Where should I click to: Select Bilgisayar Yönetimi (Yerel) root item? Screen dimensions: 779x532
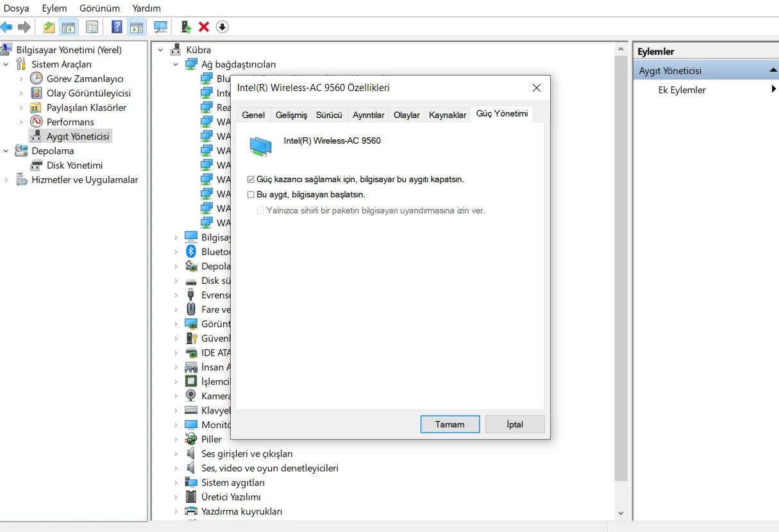(69, 50)
